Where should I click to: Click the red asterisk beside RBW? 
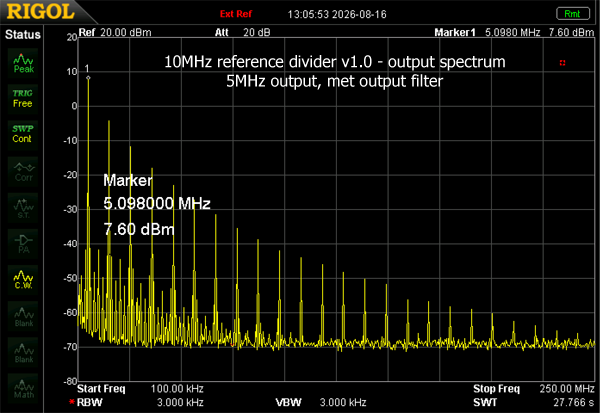point(72,402)
